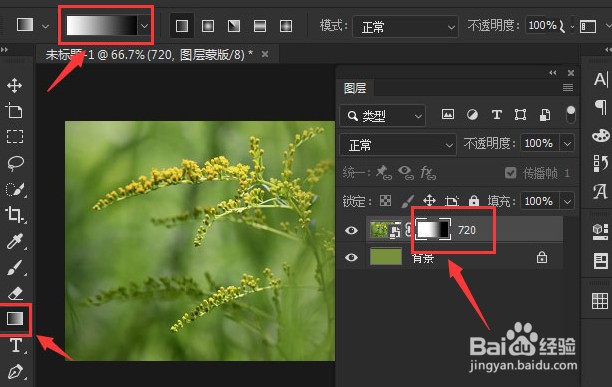The image size is (612, 387).
Task: Open the layers panel menu
Action: tap(568, 87)
